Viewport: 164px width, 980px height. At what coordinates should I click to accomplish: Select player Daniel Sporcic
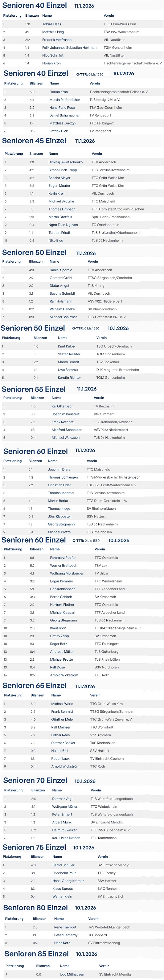point(61,270)
